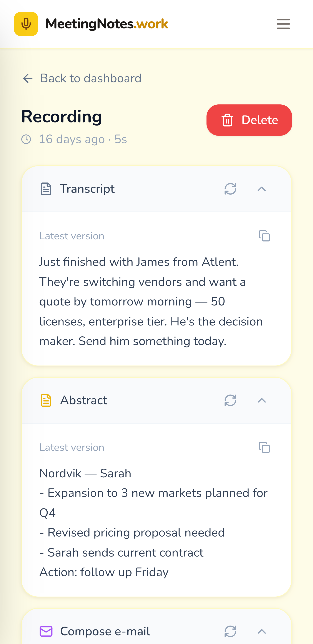Click the back arrow icon
This screenshot has height=644, width=313.
(x=27, y=78)
